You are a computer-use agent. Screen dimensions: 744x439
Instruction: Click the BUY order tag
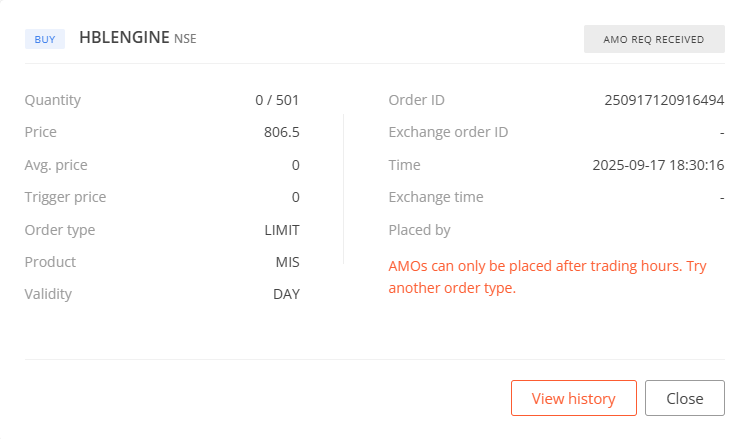coord(45,39)
